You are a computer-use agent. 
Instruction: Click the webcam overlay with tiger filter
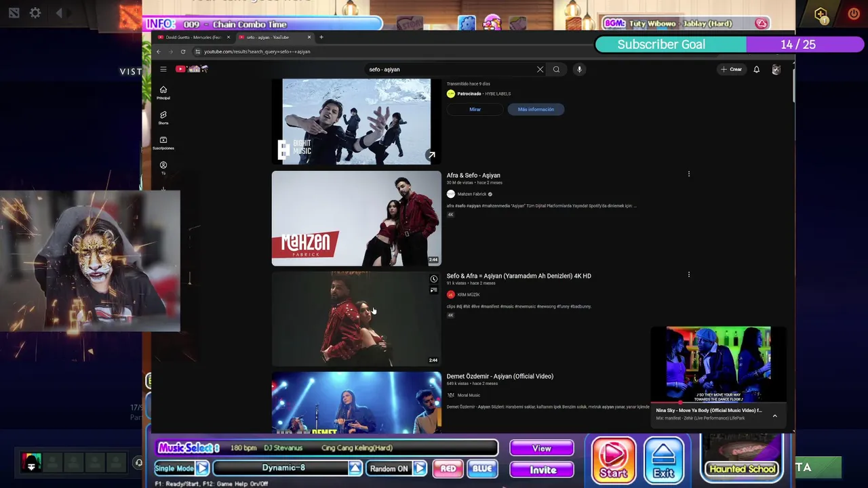click(90, 262)
